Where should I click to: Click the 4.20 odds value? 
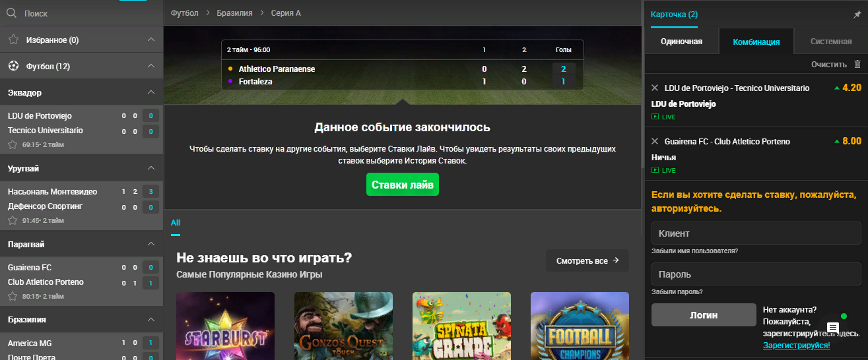[852, 87]
